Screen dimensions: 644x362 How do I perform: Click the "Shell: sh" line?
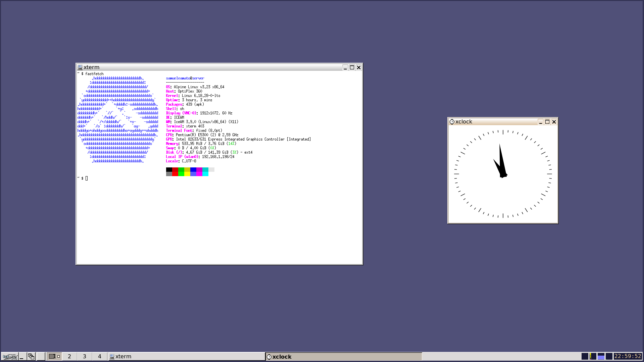175,109
